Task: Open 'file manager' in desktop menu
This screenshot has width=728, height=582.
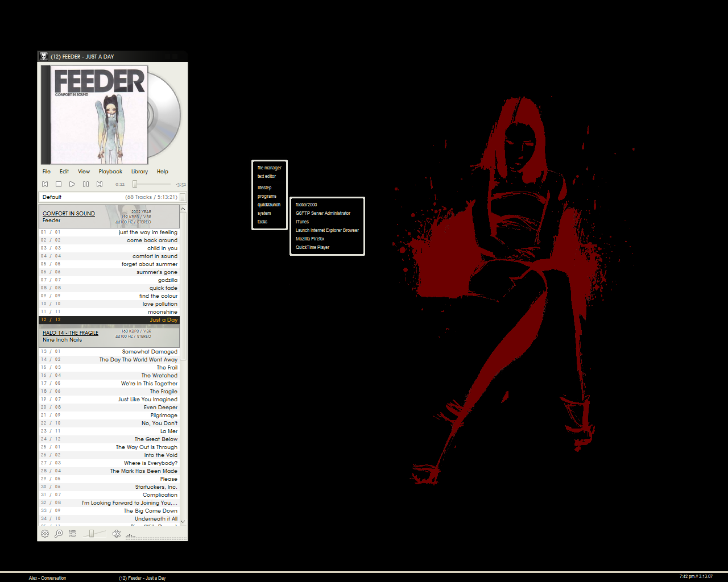Action: pos(270,168)
